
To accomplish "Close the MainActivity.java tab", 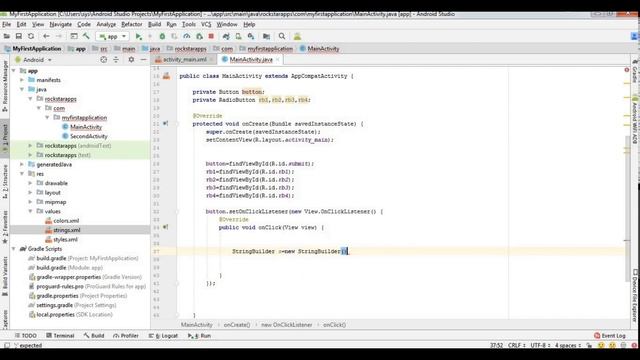I will [x=278, y=60].
